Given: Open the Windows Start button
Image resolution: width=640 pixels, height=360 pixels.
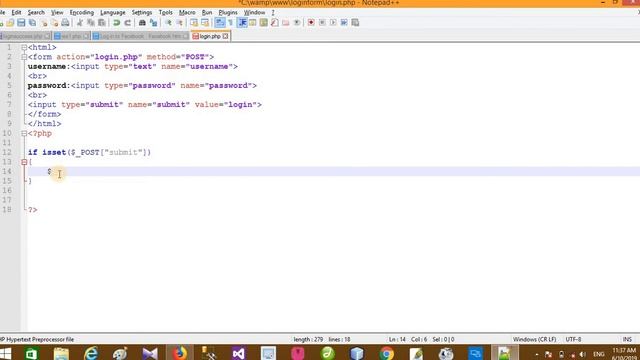Looking at the screenshot, I should click(x=6, y=353).
